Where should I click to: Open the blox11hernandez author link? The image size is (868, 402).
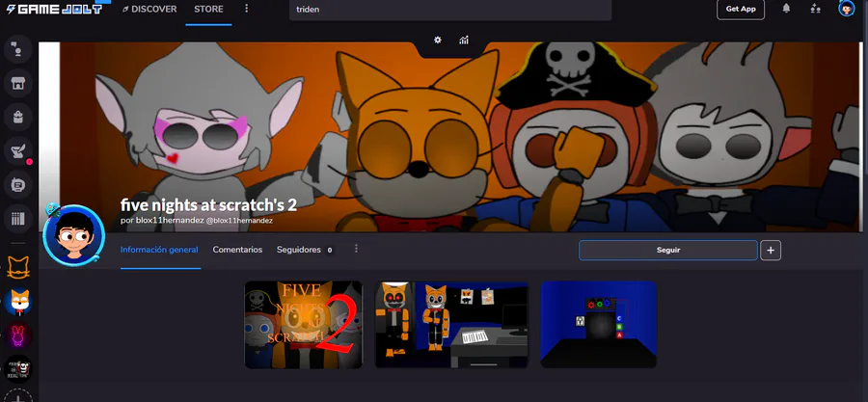[x=171, y=220]
